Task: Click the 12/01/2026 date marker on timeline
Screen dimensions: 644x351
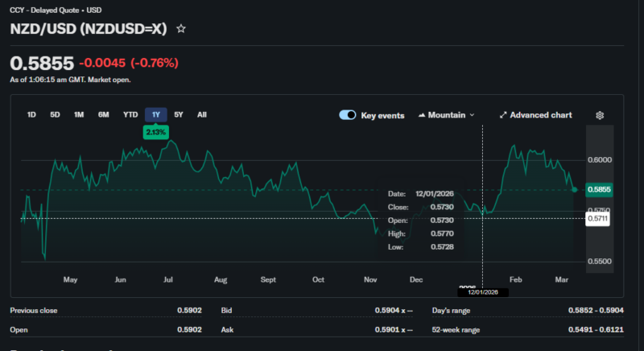Action: (482, 291)
